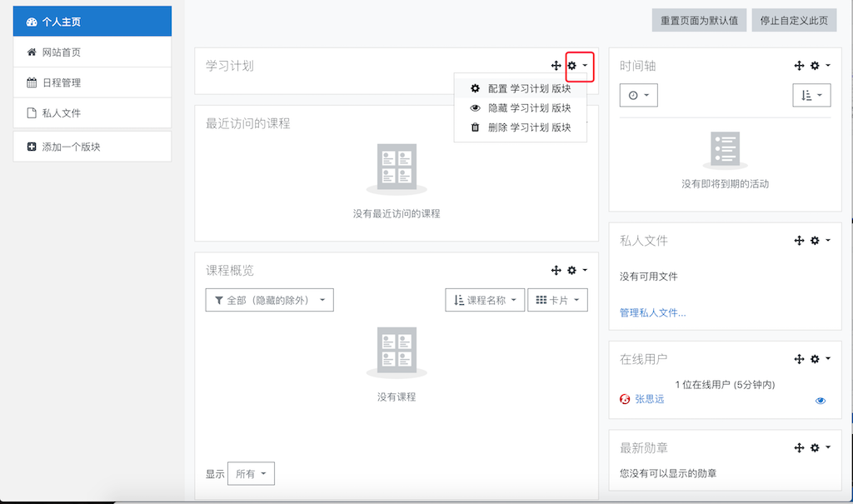The width and height of the screenshot is (853, 504).
Task: Click the 1 位在线用户 (5分钟内) text
Action: tap(726, 385)
